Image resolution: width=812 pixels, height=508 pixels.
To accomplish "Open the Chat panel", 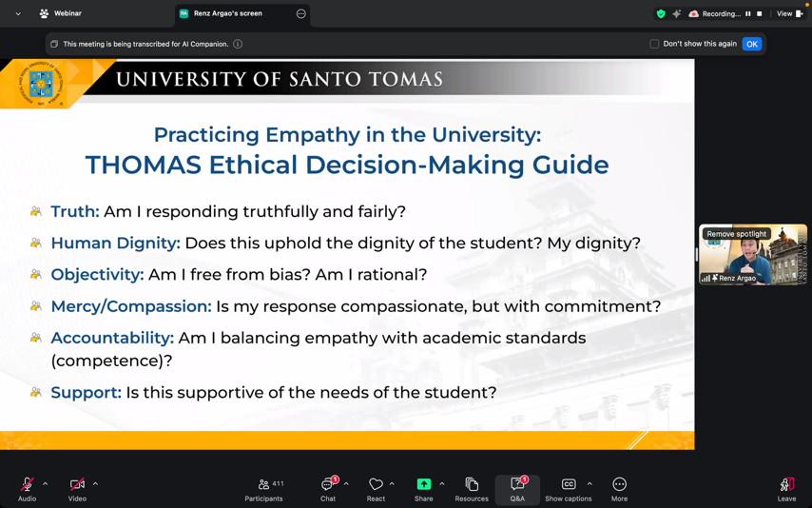I will point(328,485).
